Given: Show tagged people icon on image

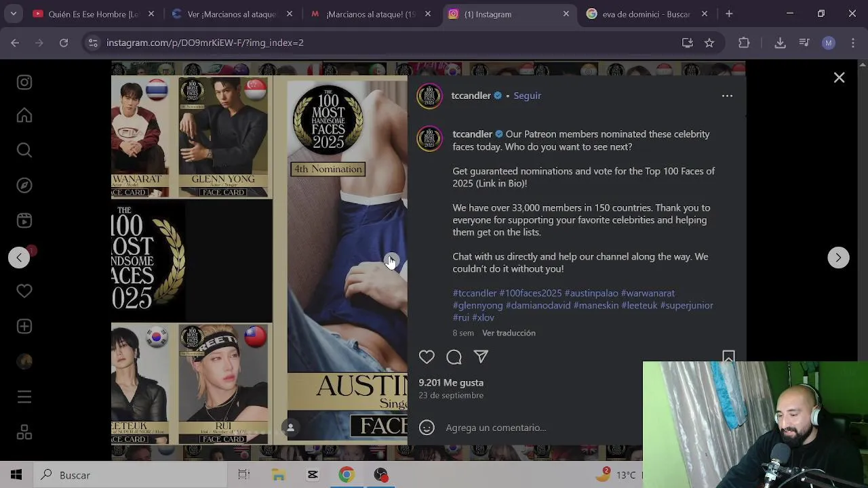Looking at the screenshot, I should pyautogui.click(x=290, y=427).
